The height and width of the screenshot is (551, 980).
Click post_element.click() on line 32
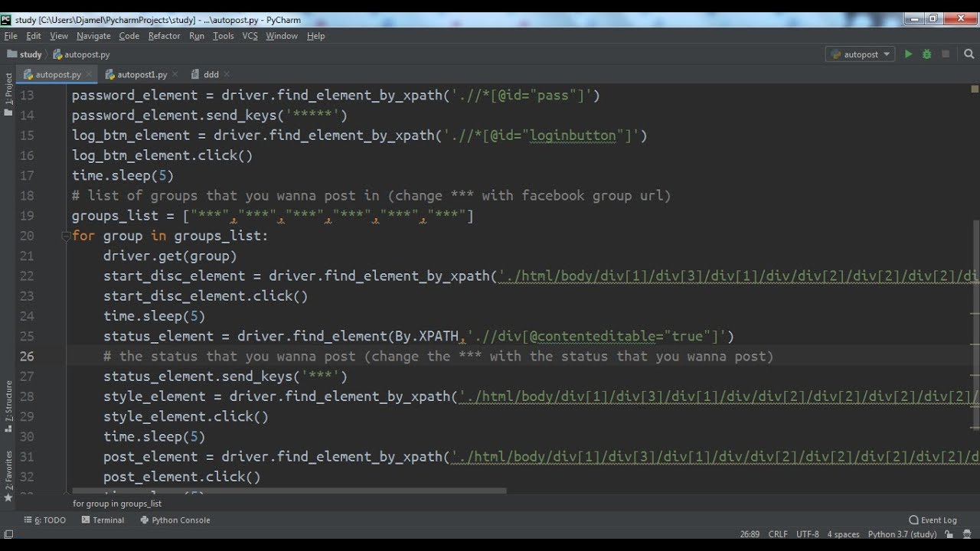coord(181,476)
